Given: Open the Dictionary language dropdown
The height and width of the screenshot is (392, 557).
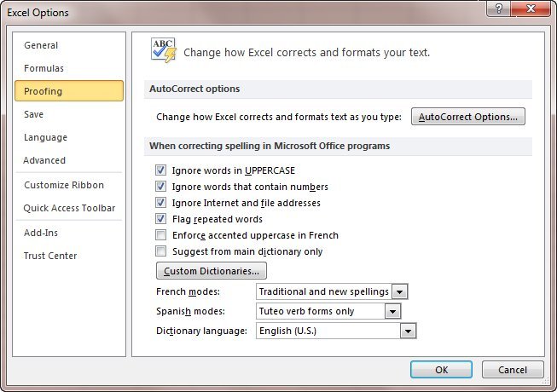Looking at the screenshot, I should [408, 331].
